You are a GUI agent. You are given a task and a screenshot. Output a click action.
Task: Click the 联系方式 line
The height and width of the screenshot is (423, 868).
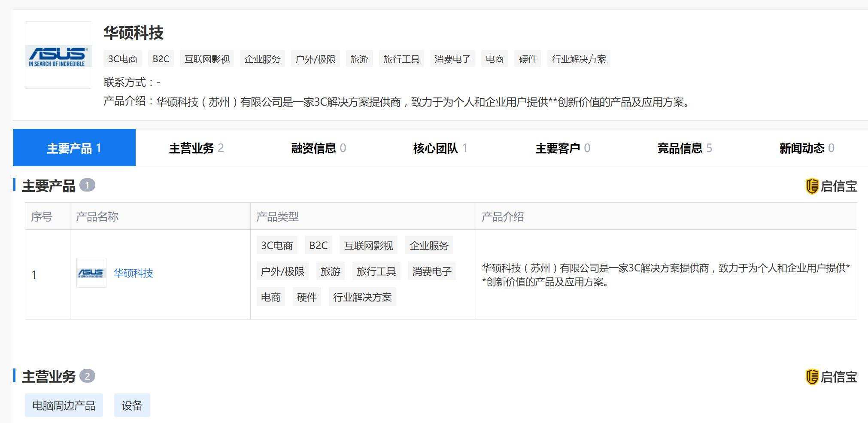[132, 82]
